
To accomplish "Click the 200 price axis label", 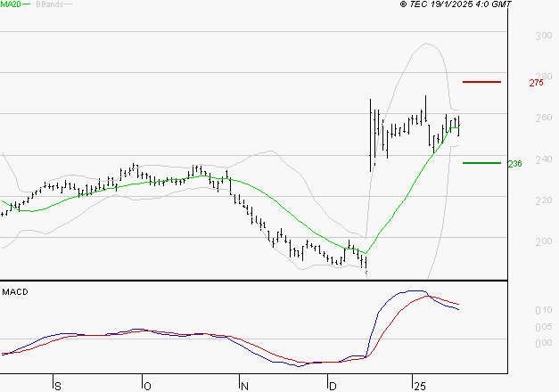I will (544, 241).
